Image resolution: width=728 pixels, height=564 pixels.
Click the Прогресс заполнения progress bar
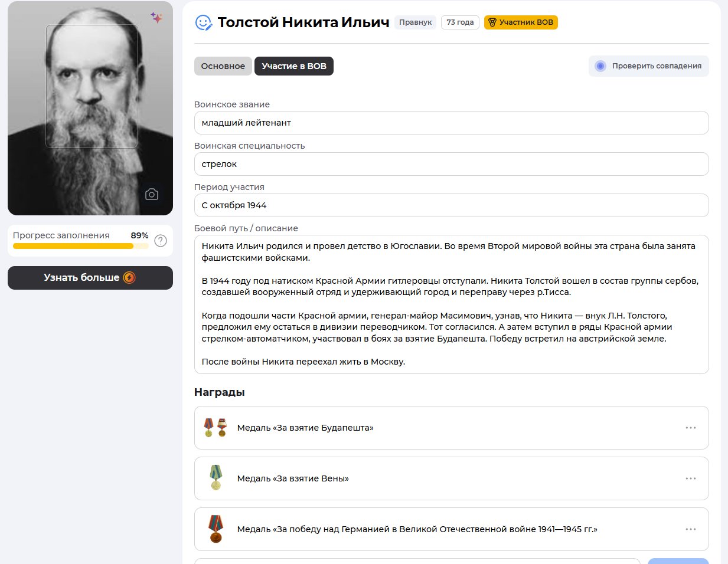click(x=81, y=246)
